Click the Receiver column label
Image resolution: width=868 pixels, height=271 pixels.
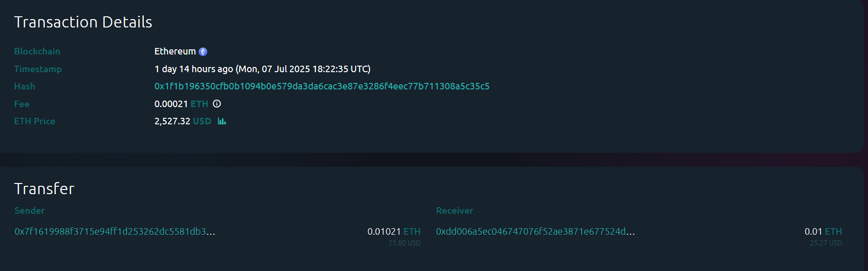tap(454, 210)
